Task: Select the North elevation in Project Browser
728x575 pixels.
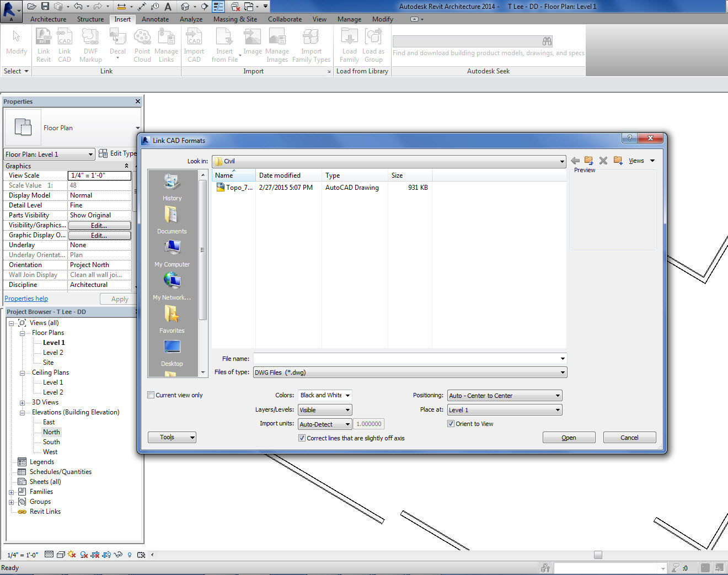Action: 51,432
